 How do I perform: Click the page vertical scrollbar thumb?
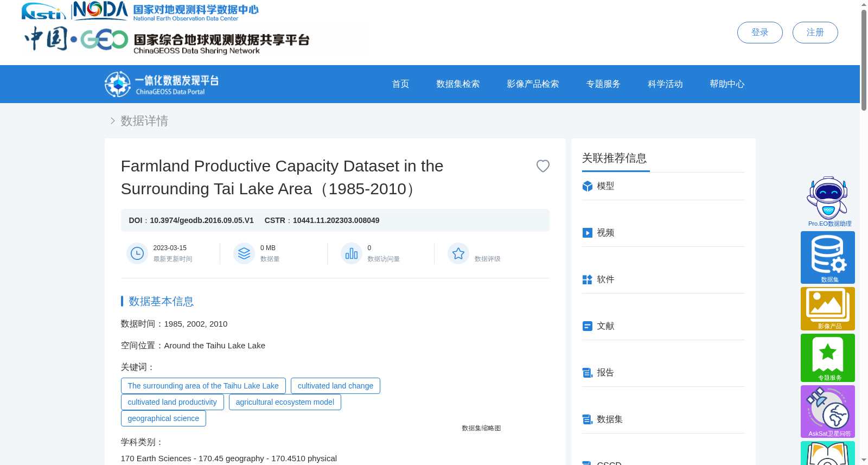tap(864, 60)
